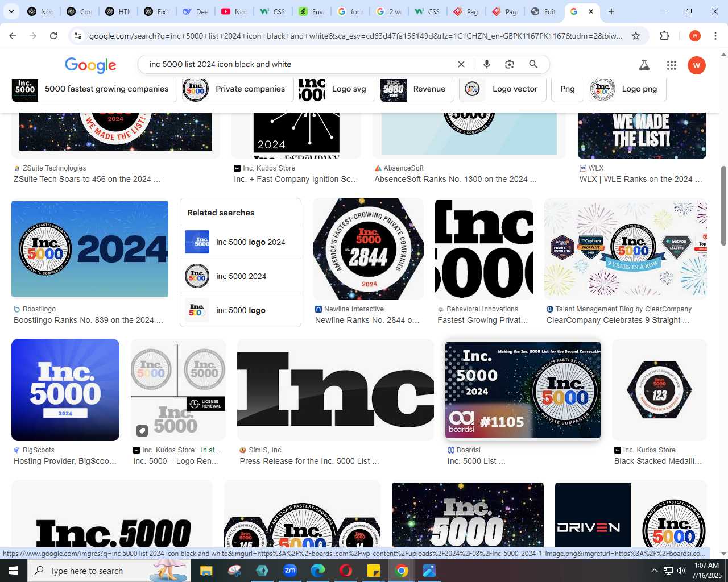This screenshot has height=582, width=728.
Task: Open 'Inc. + Fast Company Ignition' link
Action: point(296,179)
